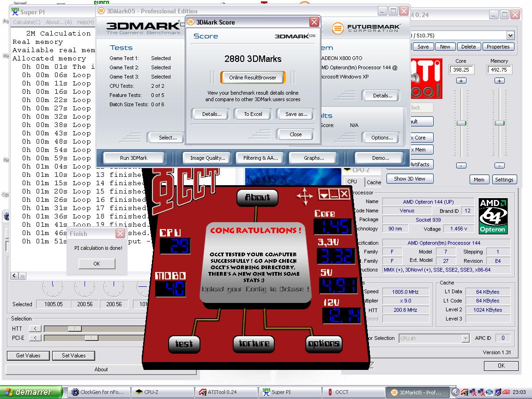
Task: Open the Calculate menu in Super PI
Action: click(x=26, y=22)
